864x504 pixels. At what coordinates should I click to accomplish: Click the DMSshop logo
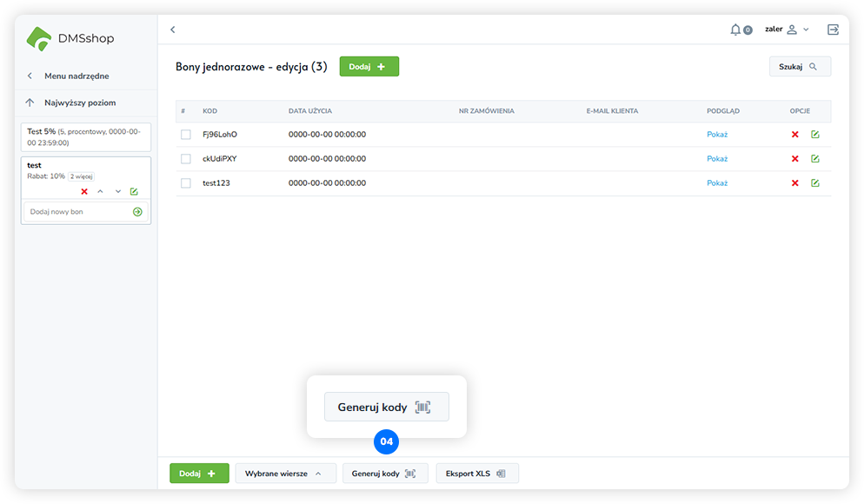coord(70,38)
